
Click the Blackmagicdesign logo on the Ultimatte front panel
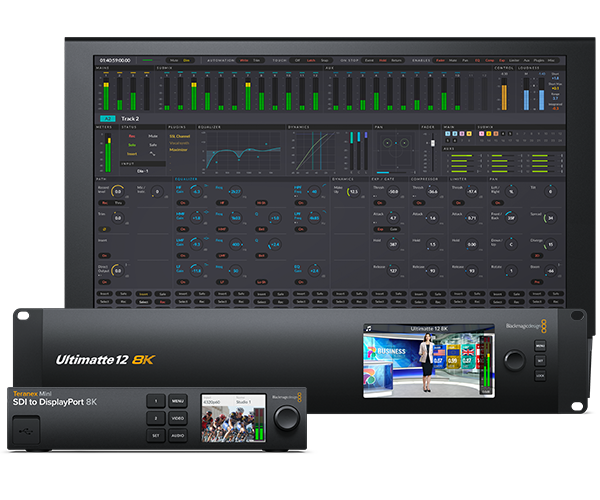tap(526, 326)
